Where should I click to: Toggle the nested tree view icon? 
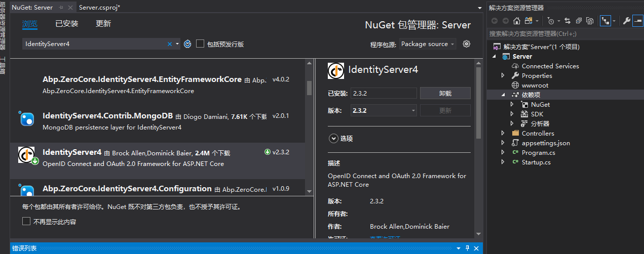[605, 21]
